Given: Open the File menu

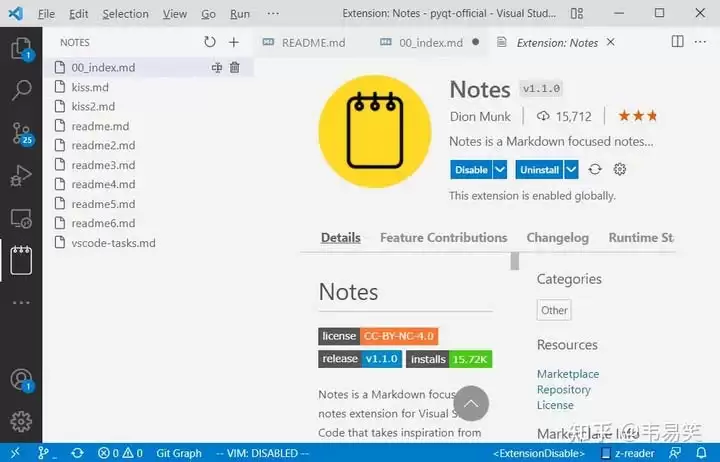Looking at the screenshot, I should (x=46, y=14).
